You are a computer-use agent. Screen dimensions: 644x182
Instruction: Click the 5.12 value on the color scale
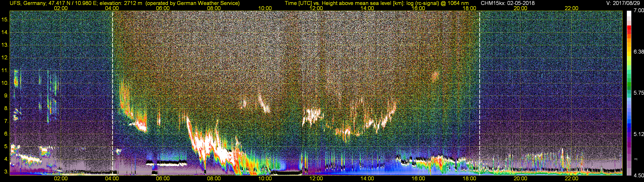[x=638, y=134]
